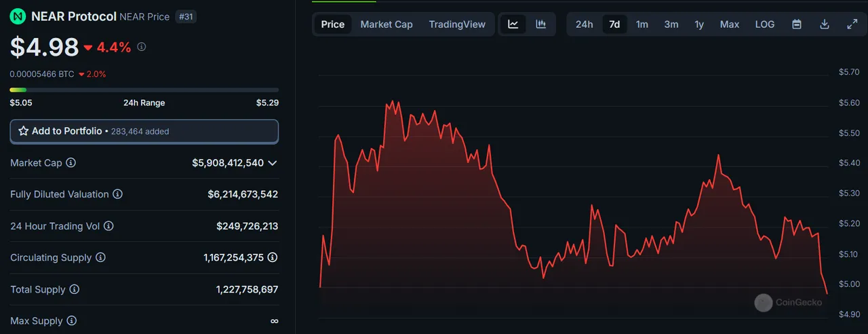Switch to line chart view icon
The image size is (868, 334).
click(x=513, y=24)
